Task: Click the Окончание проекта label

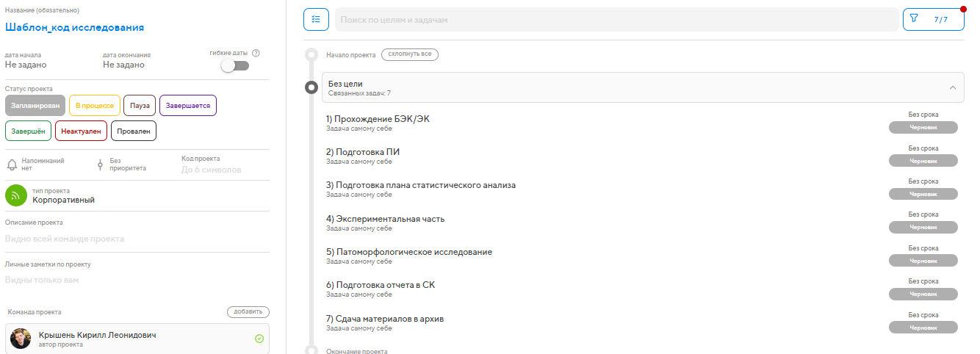Action: coord(356,351)
